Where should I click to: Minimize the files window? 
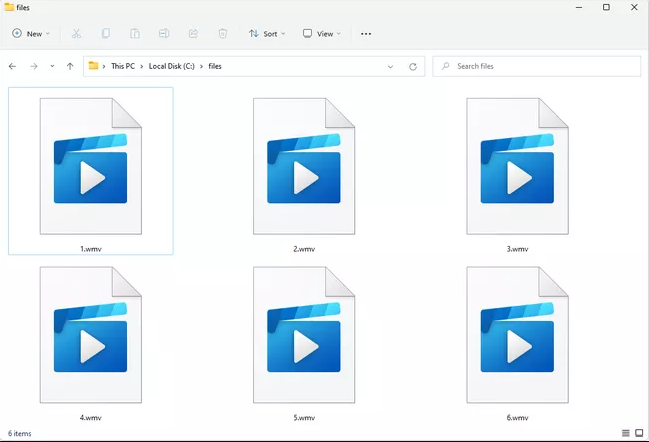[579, 7]
